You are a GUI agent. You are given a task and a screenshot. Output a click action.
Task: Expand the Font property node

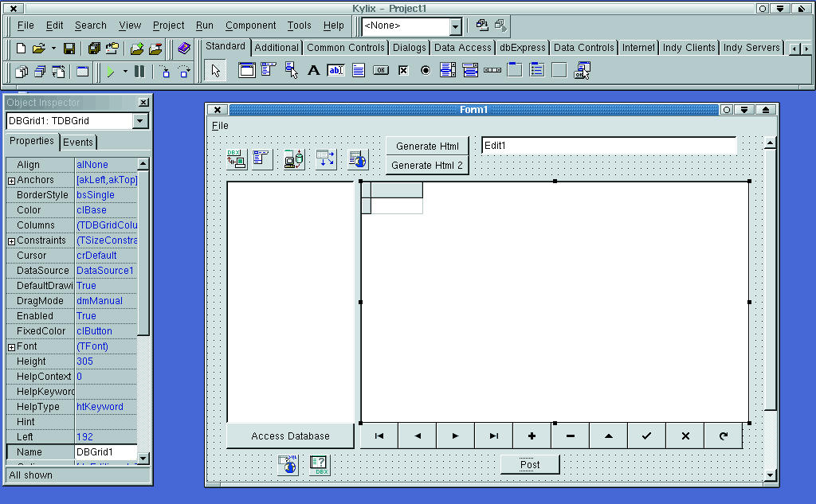[x=11, y=347]
